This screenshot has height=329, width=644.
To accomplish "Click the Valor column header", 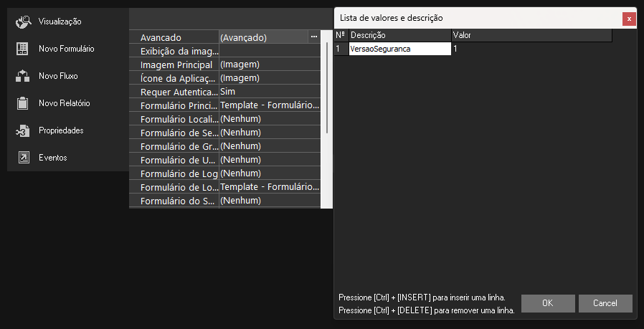I will pyautogui.click(x=531, y=35).
